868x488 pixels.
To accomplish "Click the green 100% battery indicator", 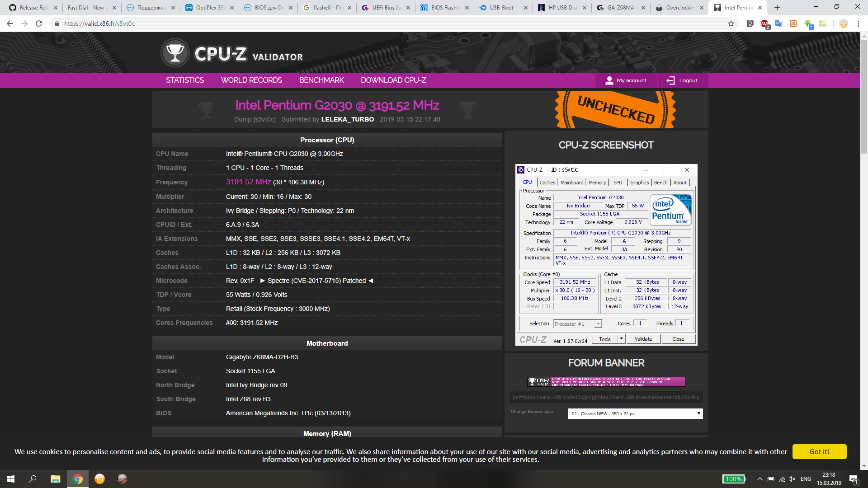I will (x=733, y=479).
